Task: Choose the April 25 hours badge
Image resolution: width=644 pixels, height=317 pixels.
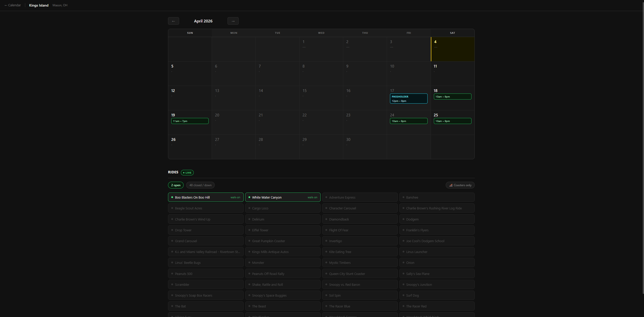Action: (452, 121)
